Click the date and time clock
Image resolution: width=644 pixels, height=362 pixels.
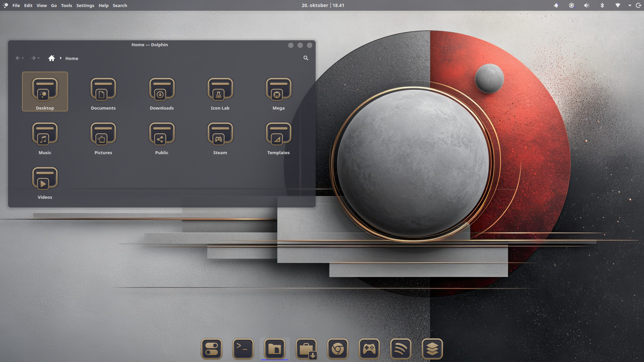coord(323,5)
